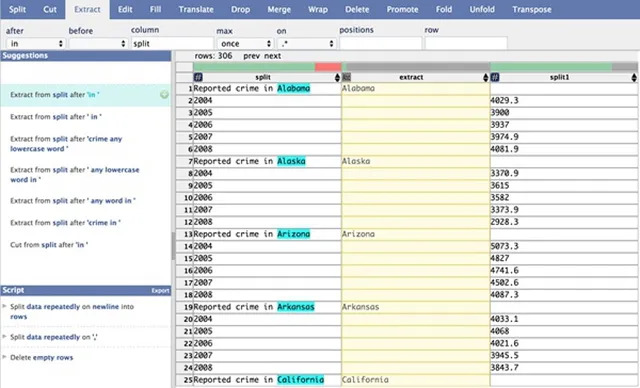The height and width of the screenshot is (388, 640).
Task: Open the 'on' dropdown showing '.*'
Action: point(307,43)
